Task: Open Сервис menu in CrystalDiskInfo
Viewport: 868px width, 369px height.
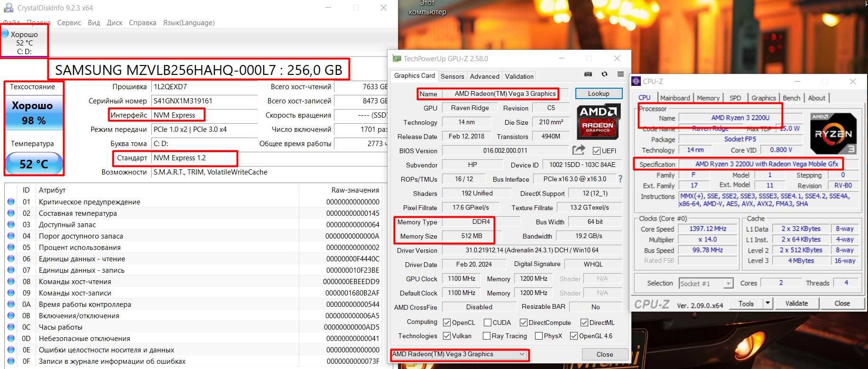Action: click(69, 22)
